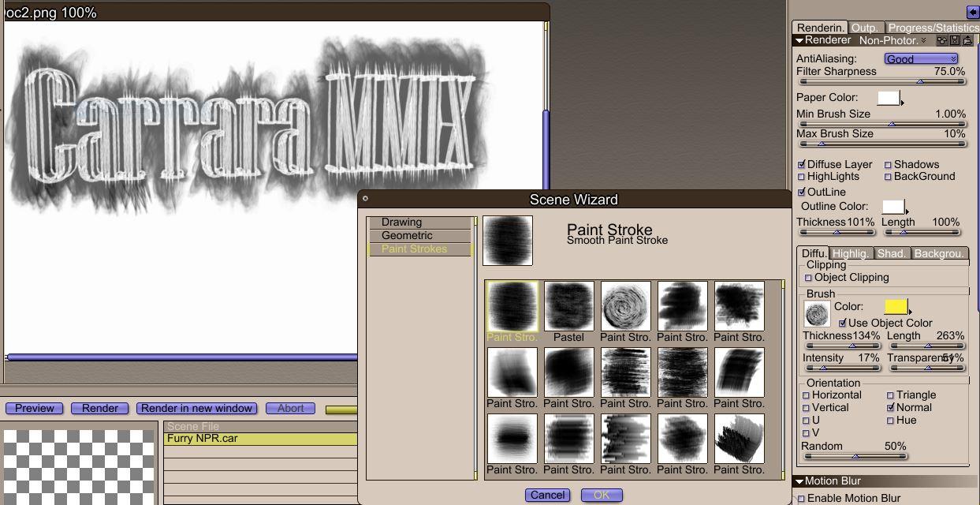Open the Non-Photor. renderer dropdown

(x=892, y=40)
